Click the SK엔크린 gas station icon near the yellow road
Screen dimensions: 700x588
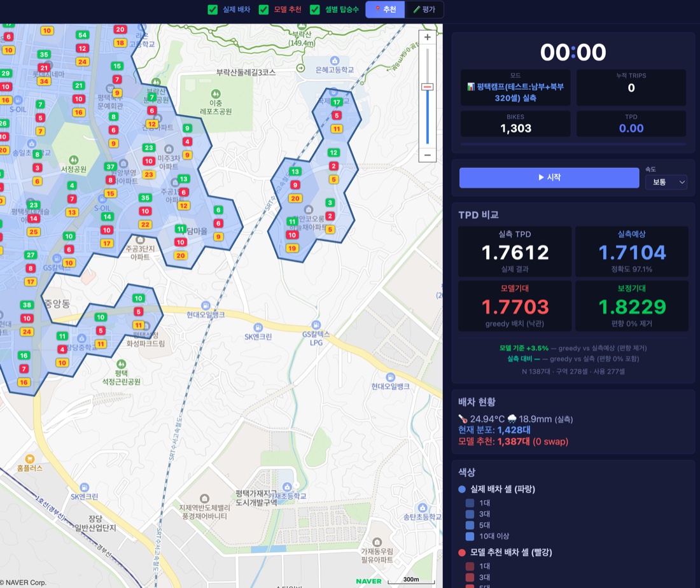258,327
